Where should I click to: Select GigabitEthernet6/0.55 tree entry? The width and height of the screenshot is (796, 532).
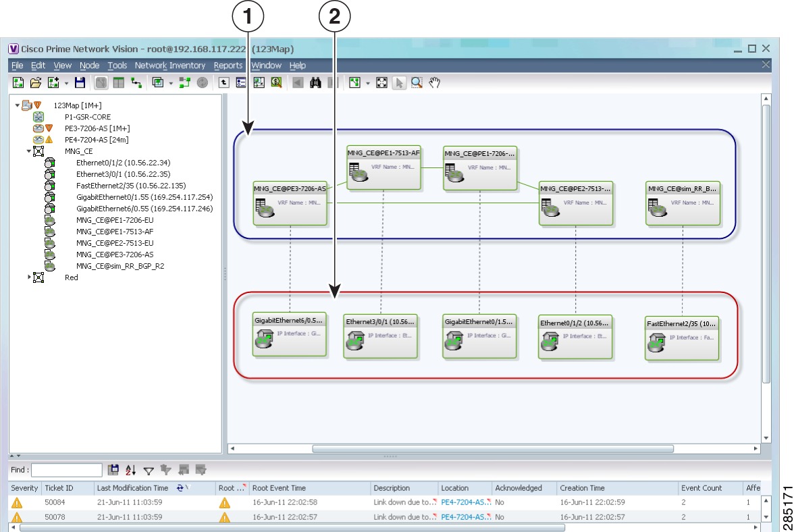[144, 209]
